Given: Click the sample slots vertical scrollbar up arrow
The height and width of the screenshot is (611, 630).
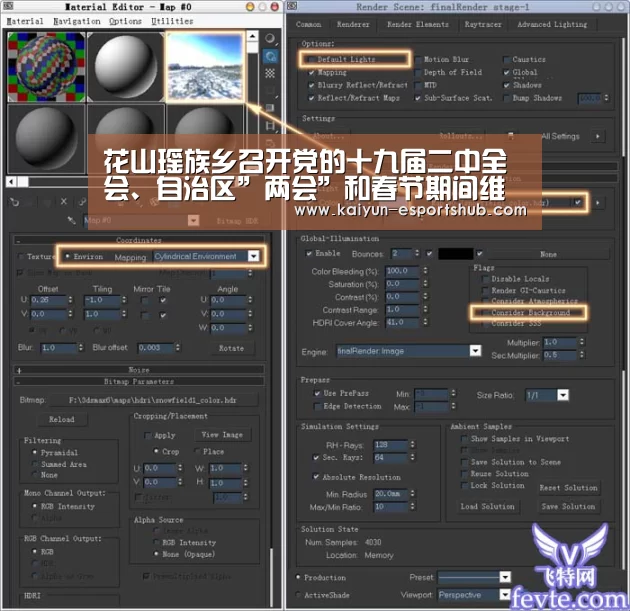Looking at the screenshot, I should click(252, 37).
